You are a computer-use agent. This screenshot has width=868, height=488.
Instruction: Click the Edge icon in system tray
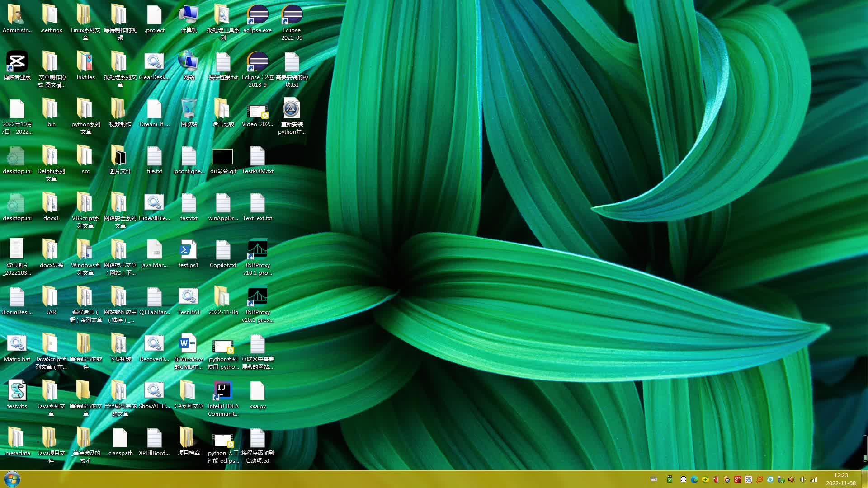[694, 479]
